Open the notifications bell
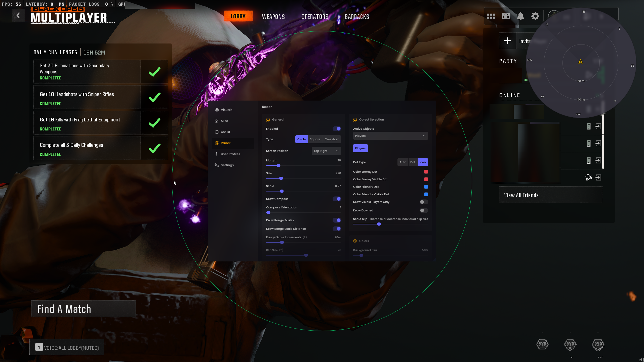This screenshot has height=362, width=644. 520,16
